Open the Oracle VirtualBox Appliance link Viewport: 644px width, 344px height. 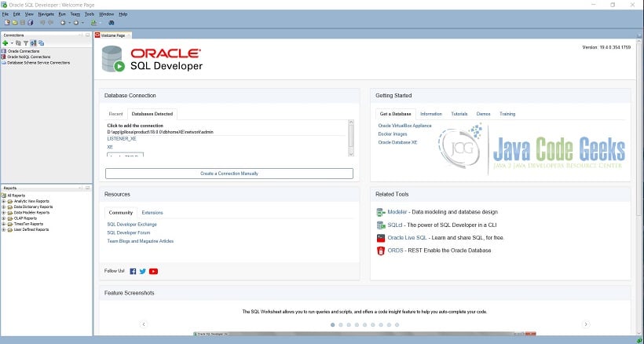pyautogui.click(x=404, y=126)
